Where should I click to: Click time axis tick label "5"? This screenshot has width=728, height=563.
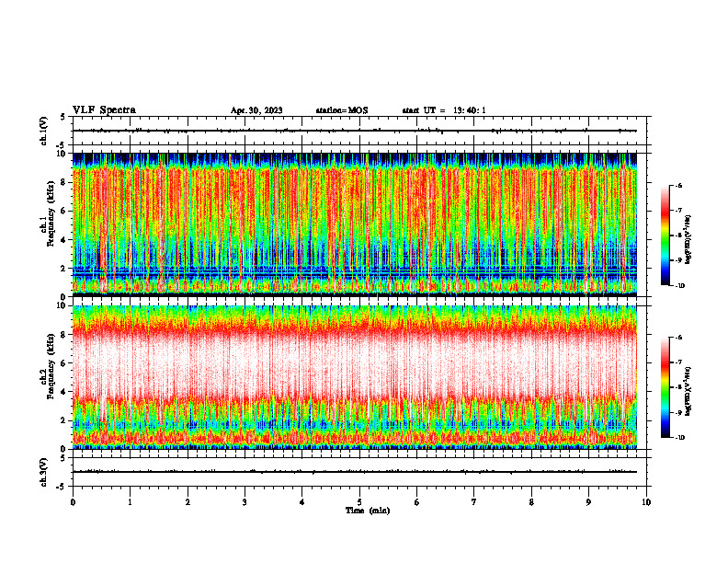(359, 502)
